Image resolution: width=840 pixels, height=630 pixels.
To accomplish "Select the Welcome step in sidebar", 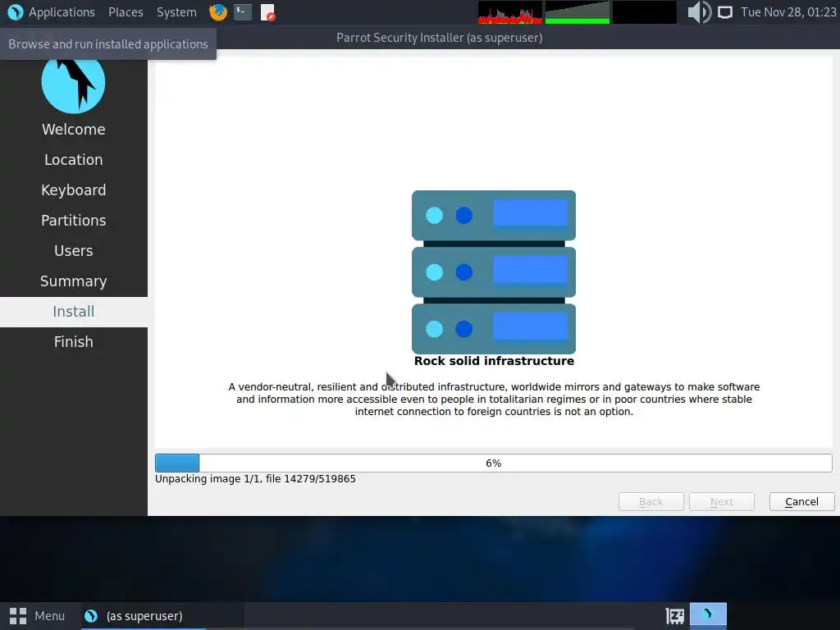I will tap(73, 129).
